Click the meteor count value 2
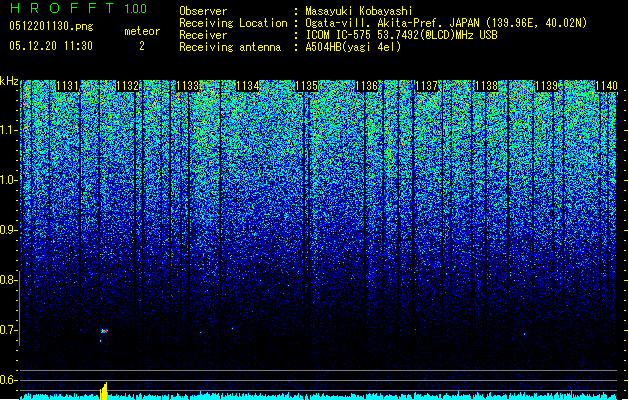This screenshot has height=400, width=629. [x=142, y=46]
